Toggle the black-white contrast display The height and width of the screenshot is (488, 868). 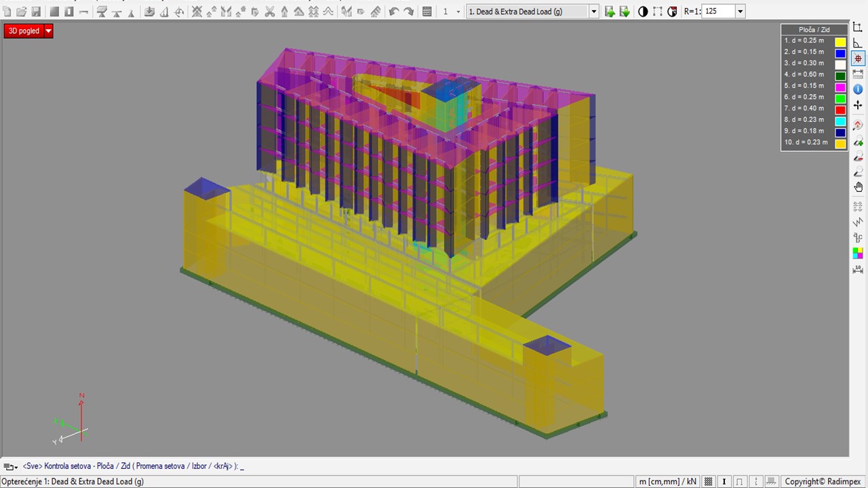[x=643, y=12]
